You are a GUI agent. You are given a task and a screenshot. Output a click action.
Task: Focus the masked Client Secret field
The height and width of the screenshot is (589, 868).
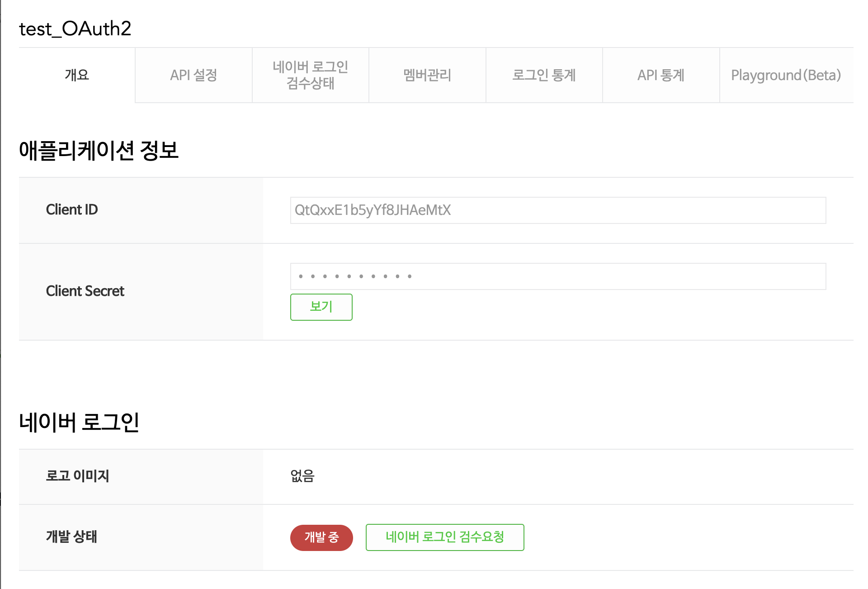pos(557,276)
